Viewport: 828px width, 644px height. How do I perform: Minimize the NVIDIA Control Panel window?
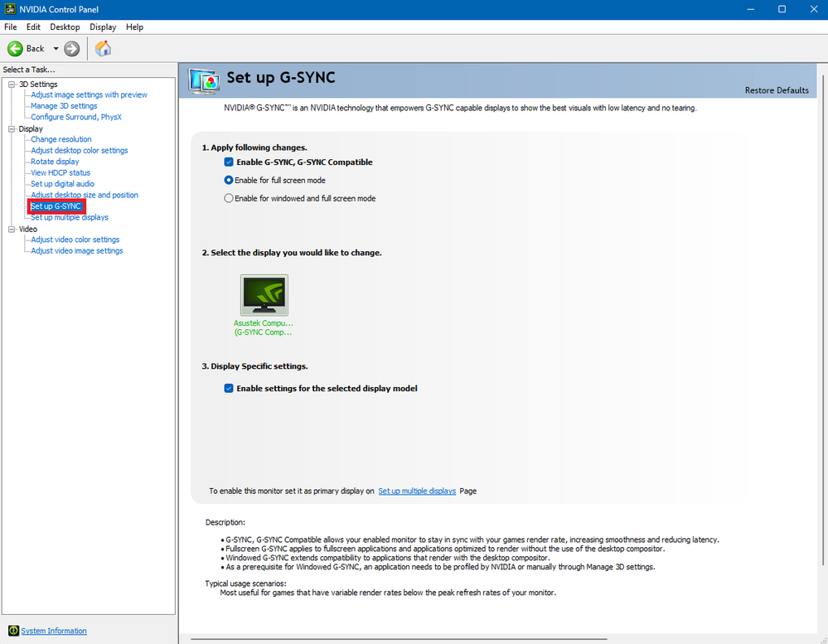[x=750, y=9]
